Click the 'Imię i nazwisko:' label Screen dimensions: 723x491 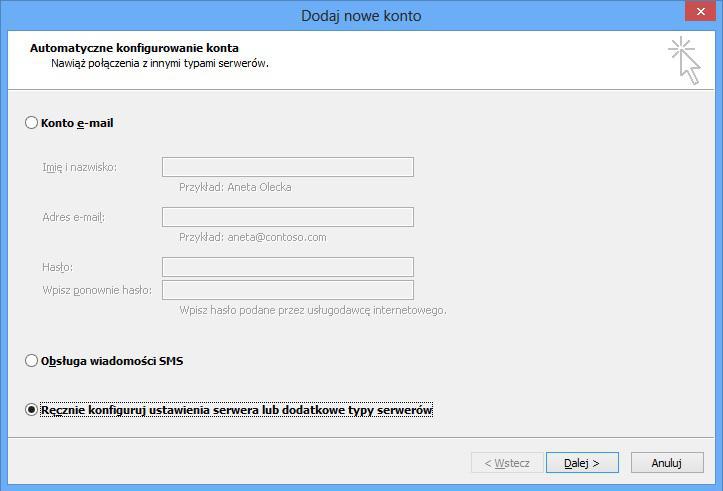pyautogui.click(x=79, y=167)
